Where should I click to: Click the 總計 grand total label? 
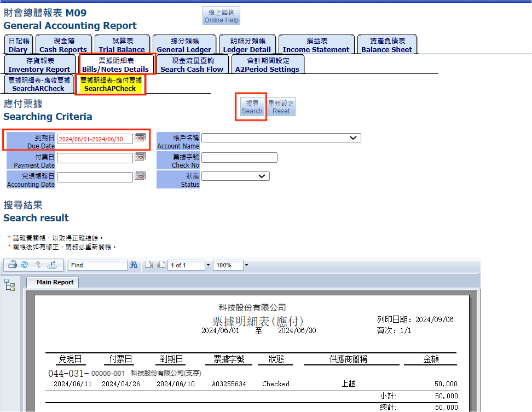click(388, 407)
